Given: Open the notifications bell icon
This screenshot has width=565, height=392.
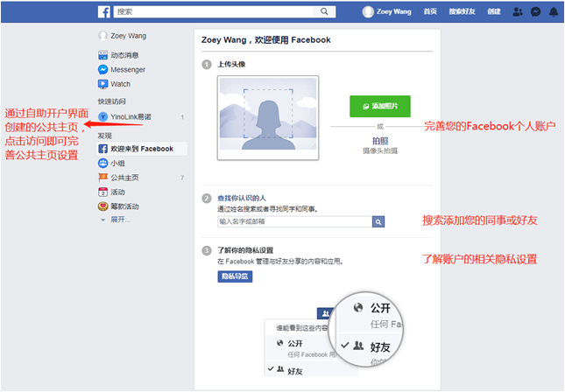Looking at the screenshot, I should pyautogui.click(x=554, y=12).
